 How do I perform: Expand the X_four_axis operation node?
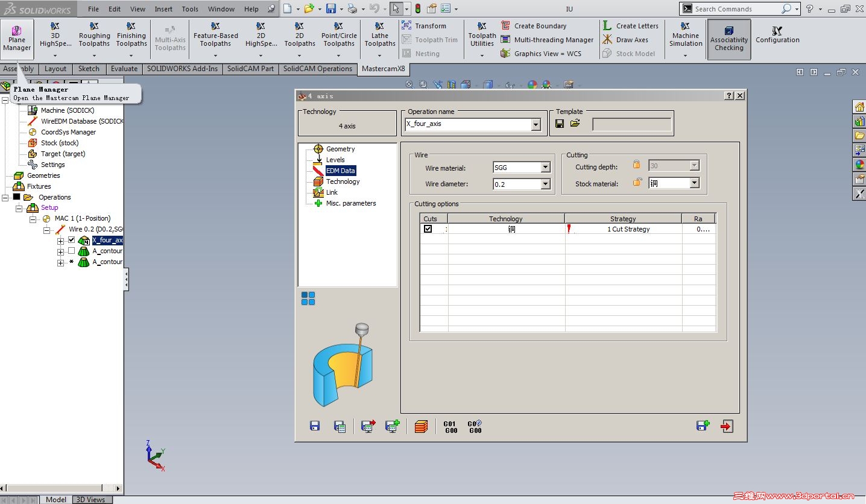[x=60, y=241]
